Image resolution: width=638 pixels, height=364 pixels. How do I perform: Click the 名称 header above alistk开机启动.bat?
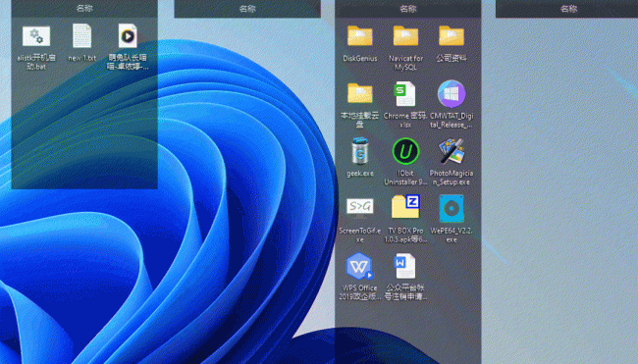(x=84, y=8)
